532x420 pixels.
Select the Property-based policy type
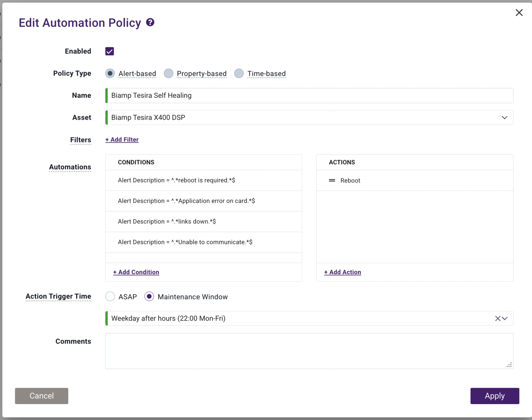[168, 73]
